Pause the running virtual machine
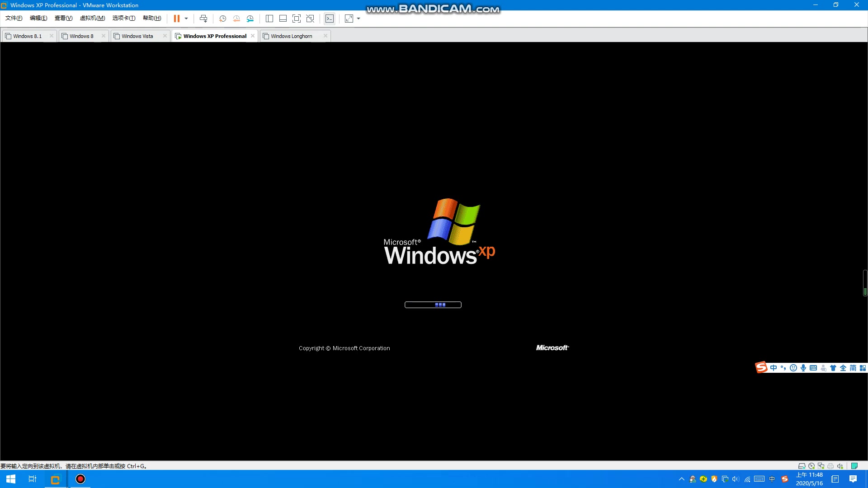The width and height of the screenshot is (868, 488). 177,19
